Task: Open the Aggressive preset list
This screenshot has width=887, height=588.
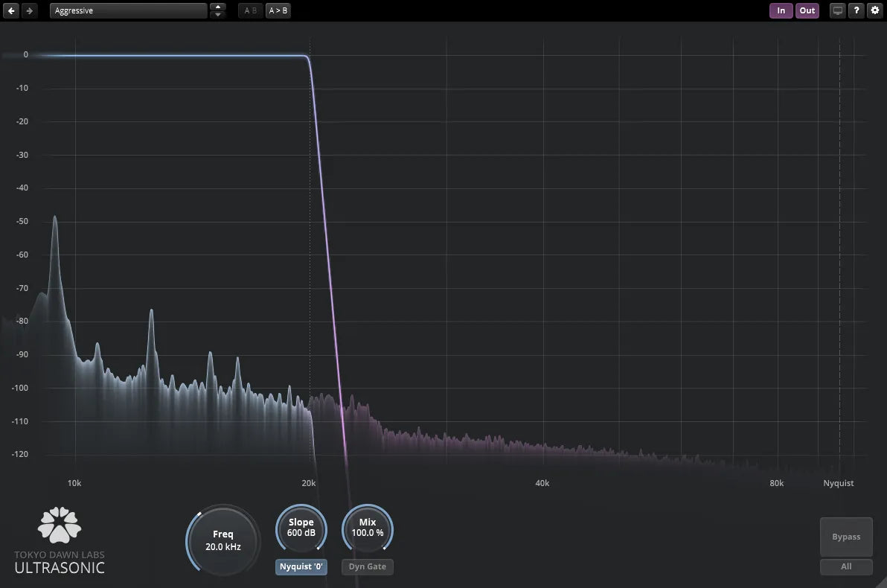Action: (x=128, y=10)
